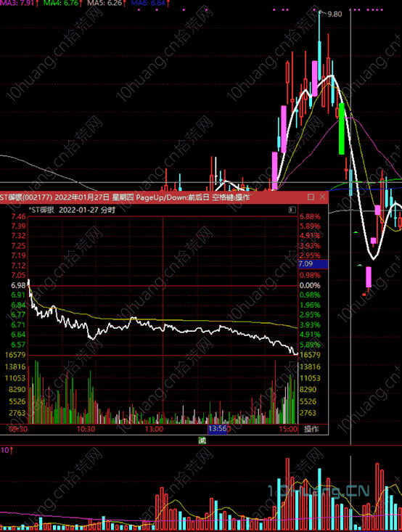The width and height of the screenshot is (402, 532).
Task: Click the 5.89% green bottom percentage label
Action: click(310, 345)
